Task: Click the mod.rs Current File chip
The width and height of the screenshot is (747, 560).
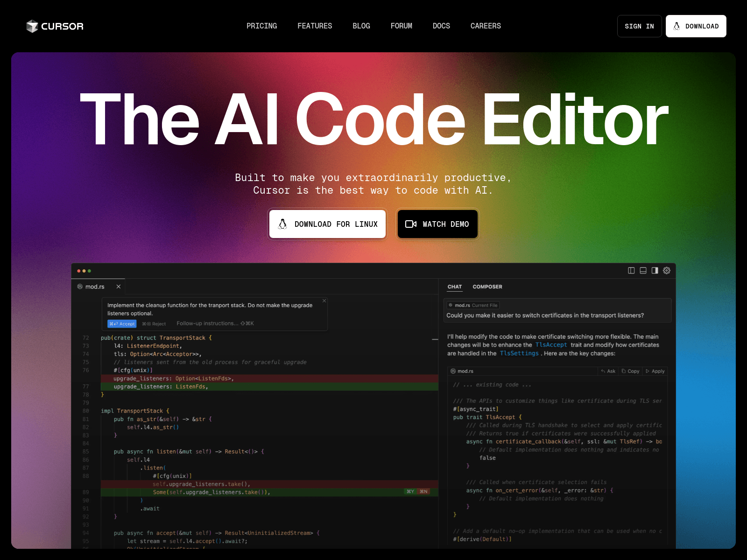Action: point(473,305)
